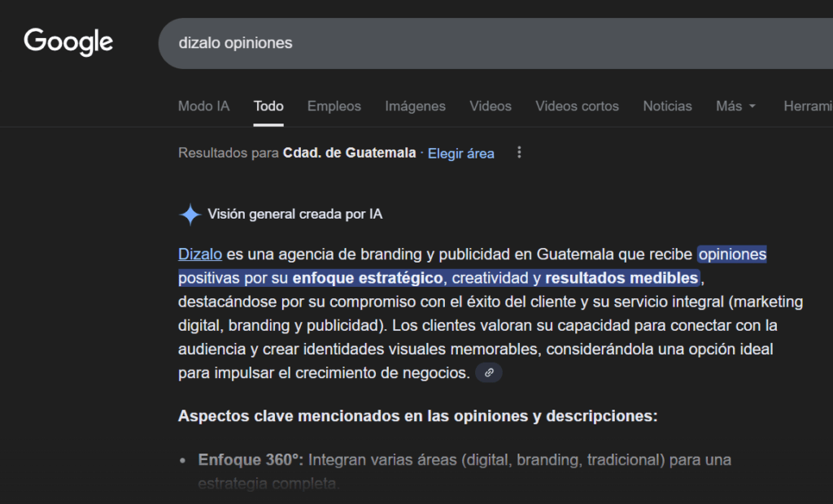833x504 pixels.
Task: Open the three-dot location options menu
Action: [519, 153]
